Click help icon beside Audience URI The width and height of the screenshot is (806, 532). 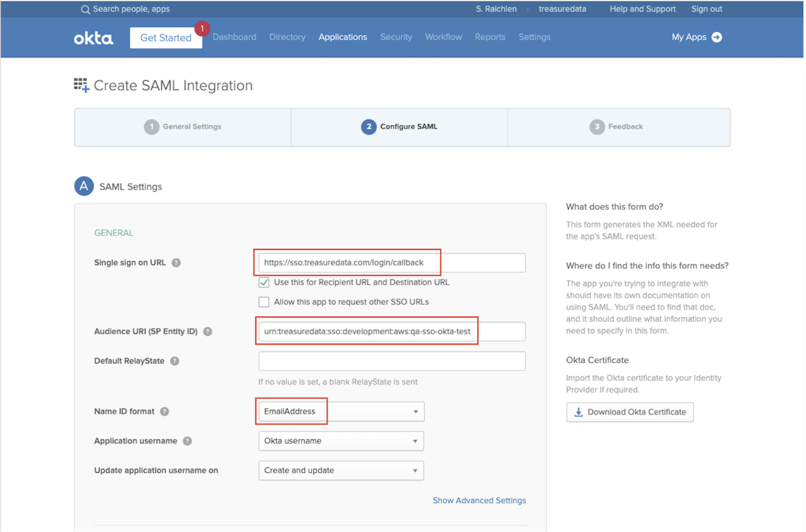(208, 331)
